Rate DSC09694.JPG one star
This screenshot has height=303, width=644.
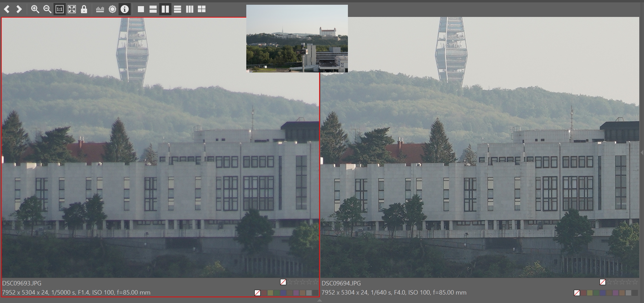(609, 282)
